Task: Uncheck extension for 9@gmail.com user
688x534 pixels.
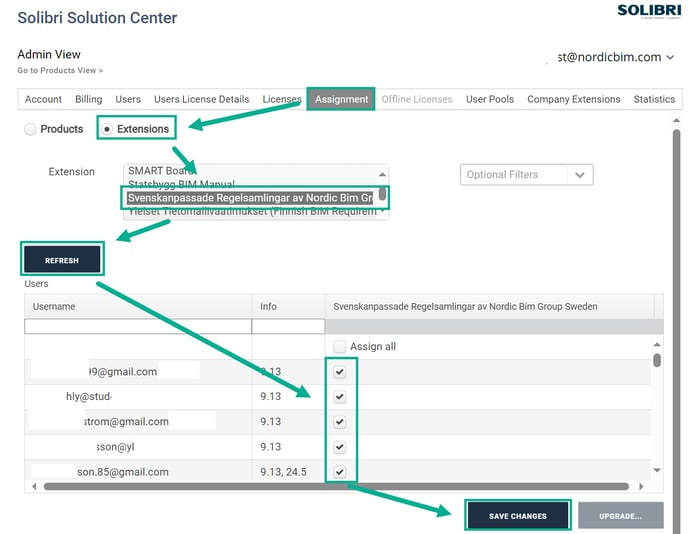Action: pos(339,372)
